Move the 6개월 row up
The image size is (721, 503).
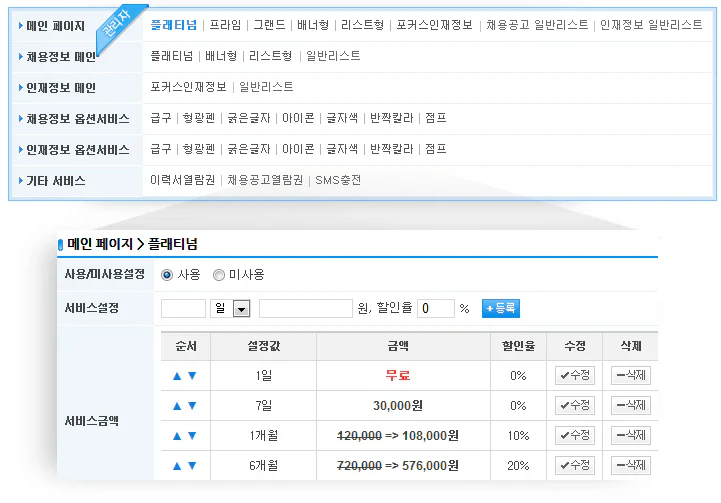(x=177, y=466)
